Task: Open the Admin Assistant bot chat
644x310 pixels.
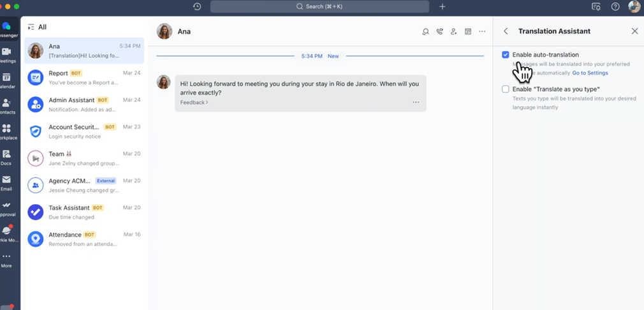Action: pyautogui.click(x=84, y=105)
